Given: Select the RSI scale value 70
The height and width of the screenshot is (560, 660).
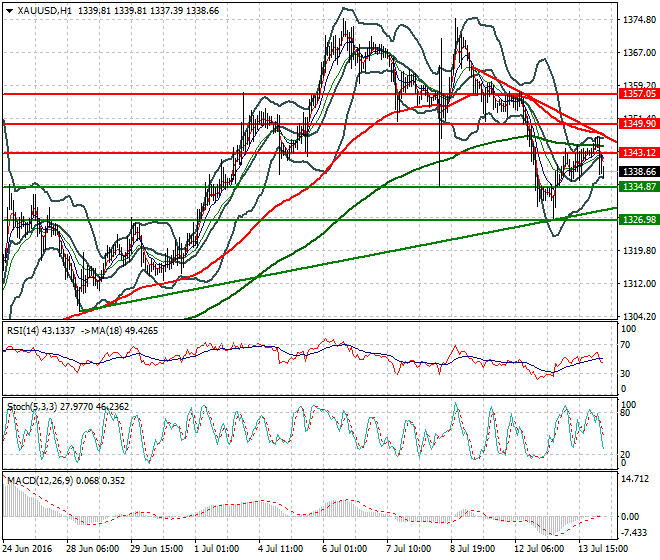Looking at the screenshot, I should pos(625,345).
